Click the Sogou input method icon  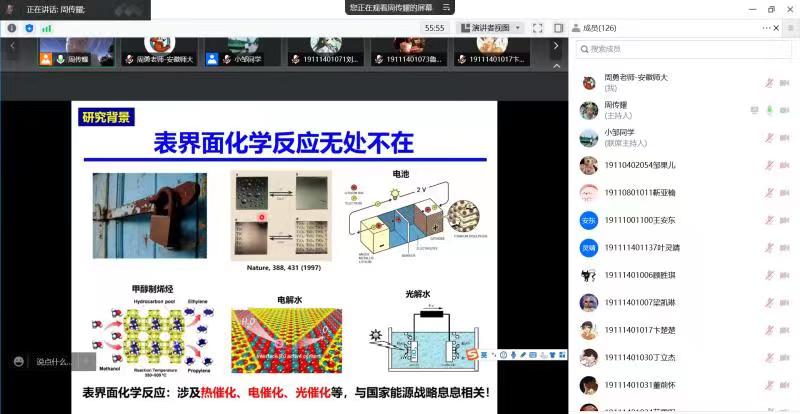pos(469,354)
